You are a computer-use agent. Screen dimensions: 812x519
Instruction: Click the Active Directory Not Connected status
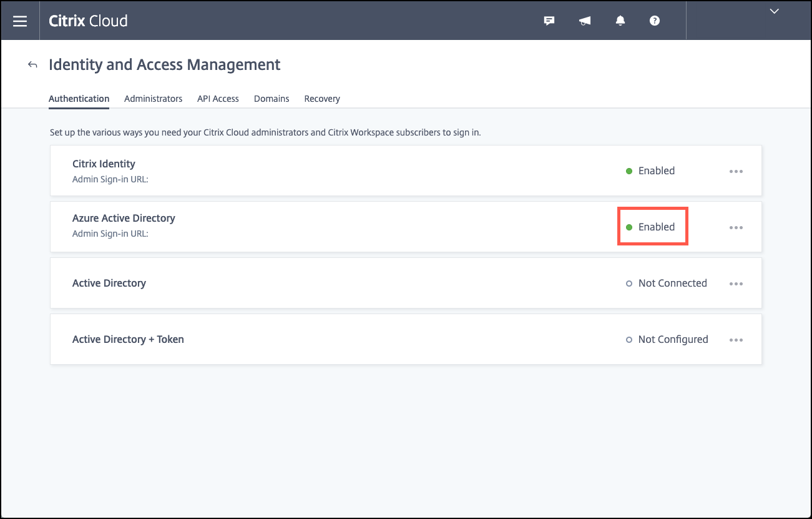(x=667, y=283)
